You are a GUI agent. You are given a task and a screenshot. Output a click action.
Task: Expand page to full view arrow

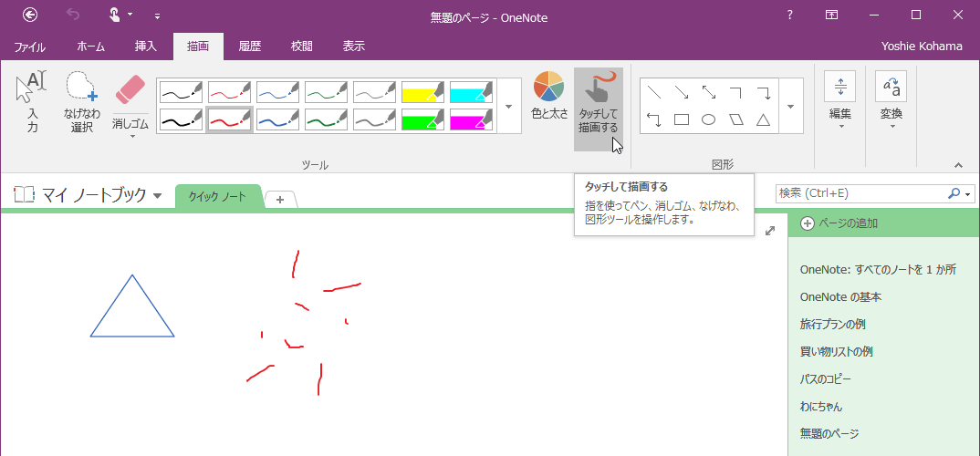[x=770, y=231]
